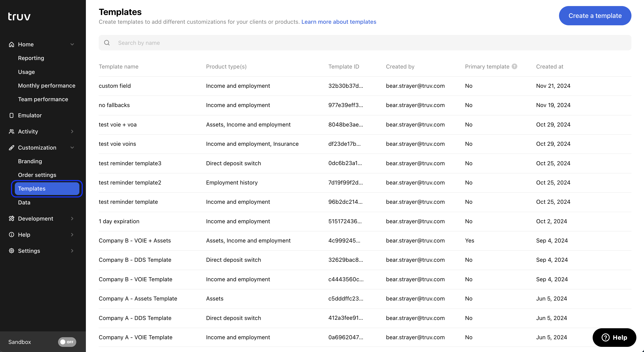Image resolution: width=644 pixels, height=352 pixels.
Task: Open the floating Help button
Action: (614, 337)
